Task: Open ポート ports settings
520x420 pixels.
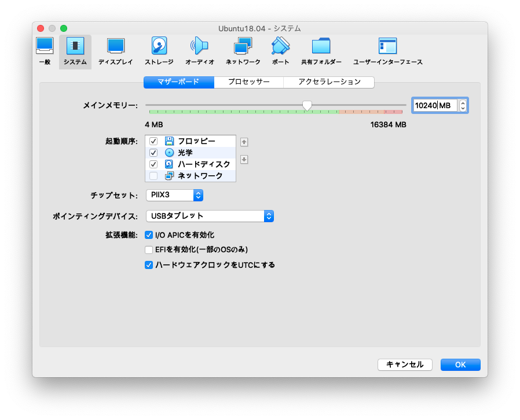Action: click(281, 52)
